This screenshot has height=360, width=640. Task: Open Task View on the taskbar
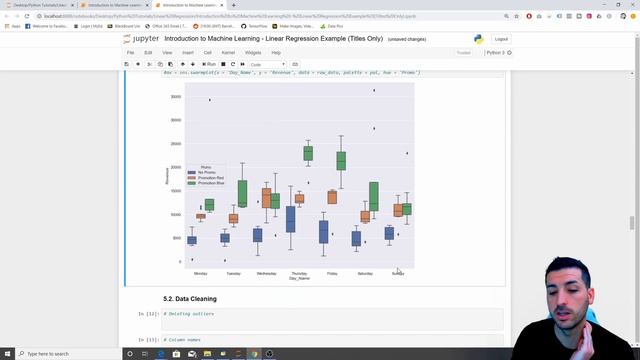pyautogui.click(x=145, y=353)
